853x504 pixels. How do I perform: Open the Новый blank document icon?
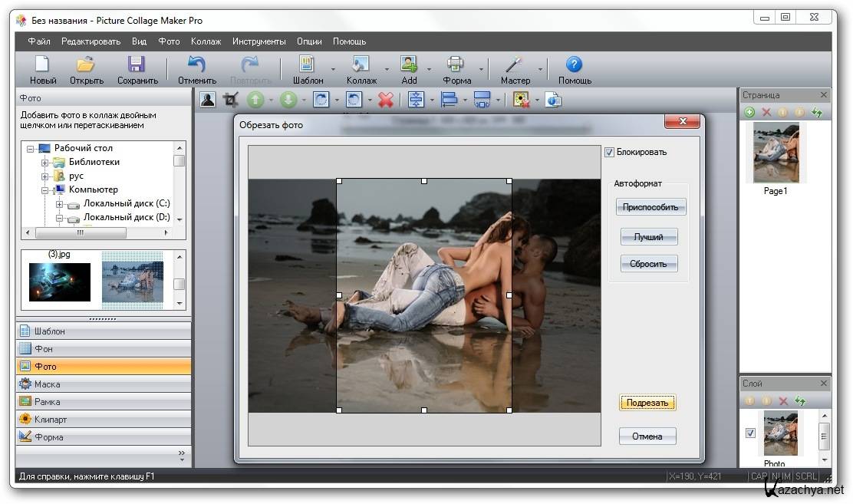click(x=43, y=64)
